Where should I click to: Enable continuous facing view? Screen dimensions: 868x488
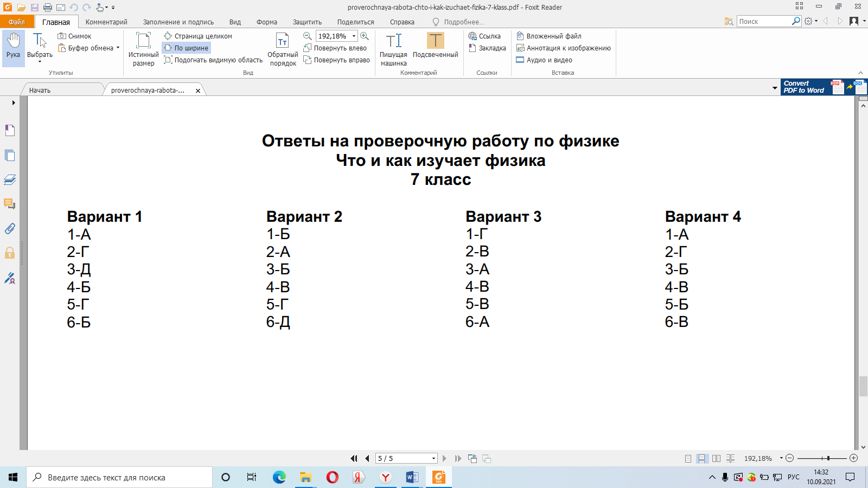pyautogui.click(x=730, y=458)
